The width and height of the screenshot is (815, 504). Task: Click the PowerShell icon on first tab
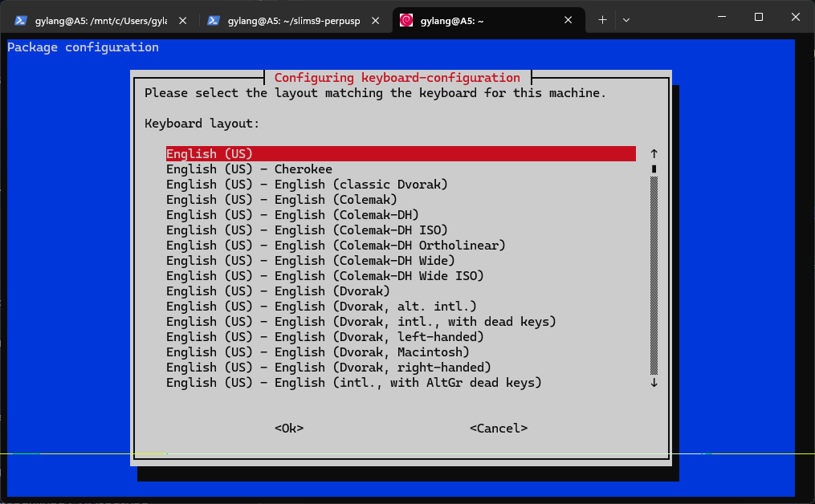point(21,19)
